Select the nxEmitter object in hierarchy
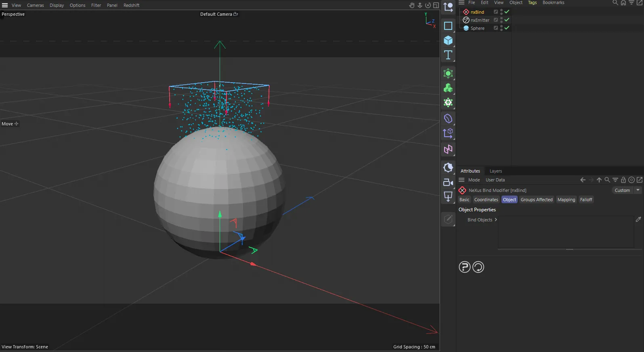The height and width of the screenshot is (352, 644). coord(480,20)
